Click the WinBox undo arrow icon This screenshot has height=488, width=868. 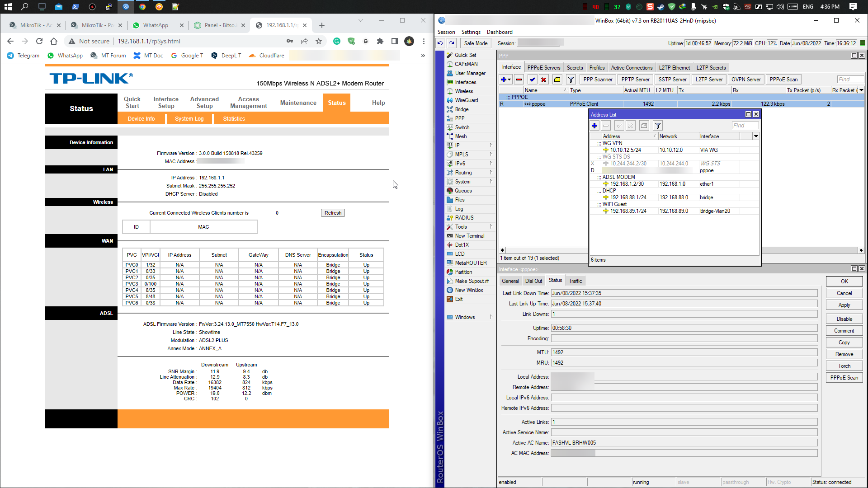(440, 43)
